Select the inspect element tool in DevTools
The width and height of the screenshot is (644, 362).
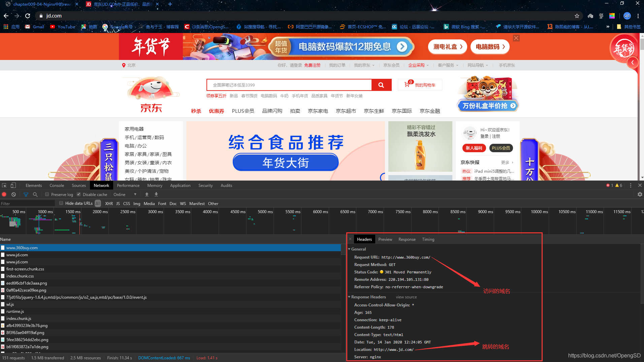pos(4,185)
